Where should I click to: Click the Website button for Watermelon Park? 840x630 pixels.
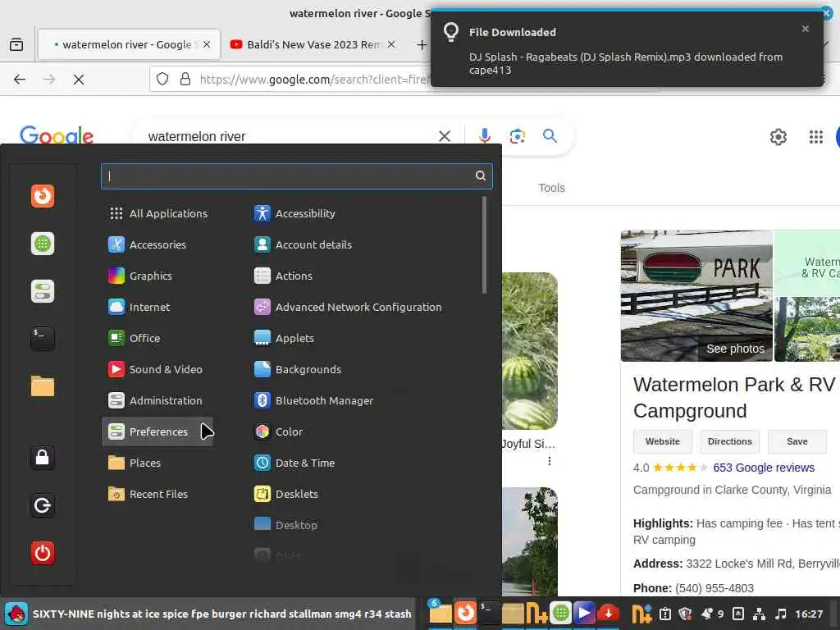(663, 441)
